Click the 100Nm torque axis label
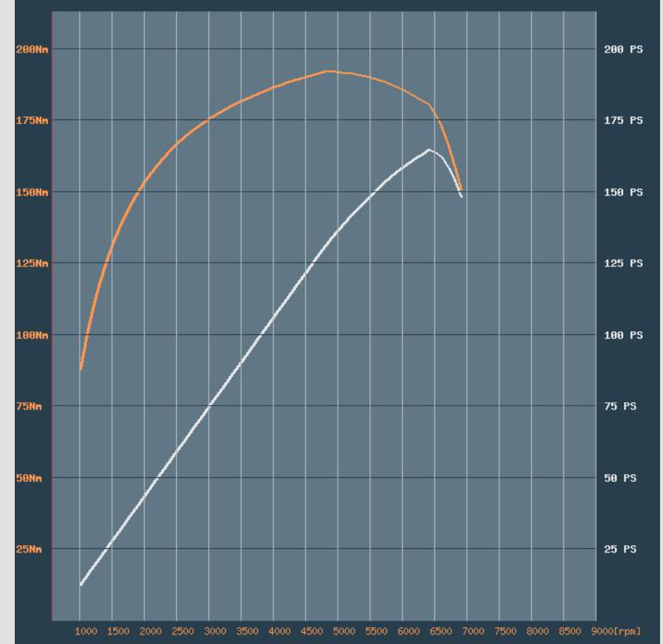This screenshot has width=663, height=644. pyautogui.click(x=32, y=336)
